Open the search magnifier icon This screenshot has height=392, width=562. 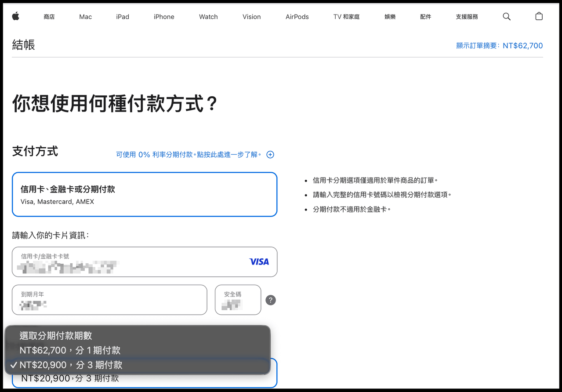tap(507, 17)
